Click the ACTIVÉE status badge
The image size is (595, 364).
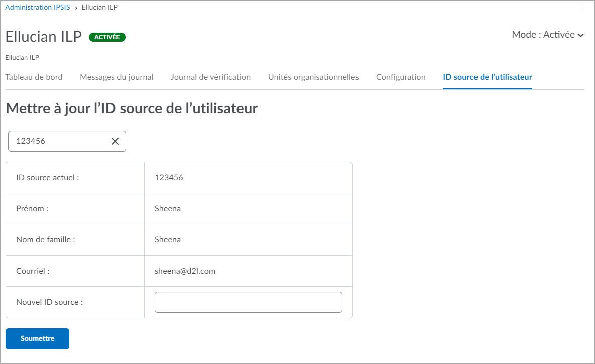107,37
